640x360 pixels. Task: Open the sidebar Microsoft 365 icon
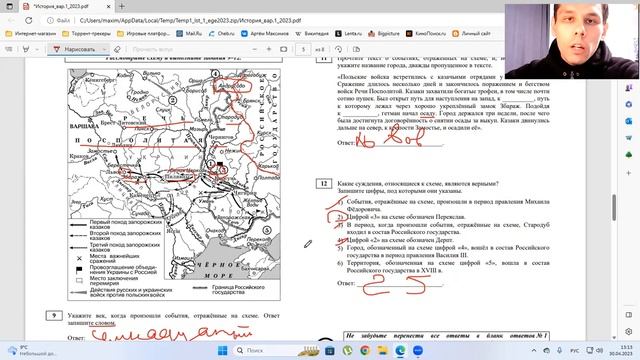pos(629,104)
